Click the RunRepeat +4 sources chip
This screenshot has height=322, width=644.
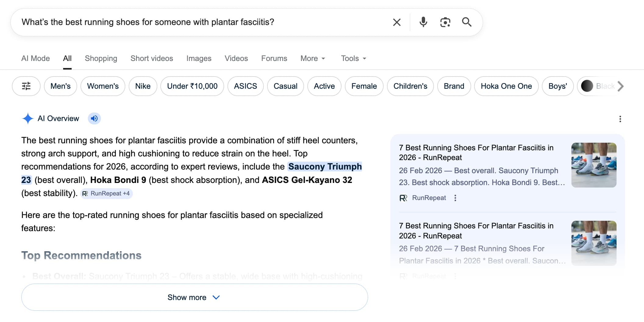106,193
